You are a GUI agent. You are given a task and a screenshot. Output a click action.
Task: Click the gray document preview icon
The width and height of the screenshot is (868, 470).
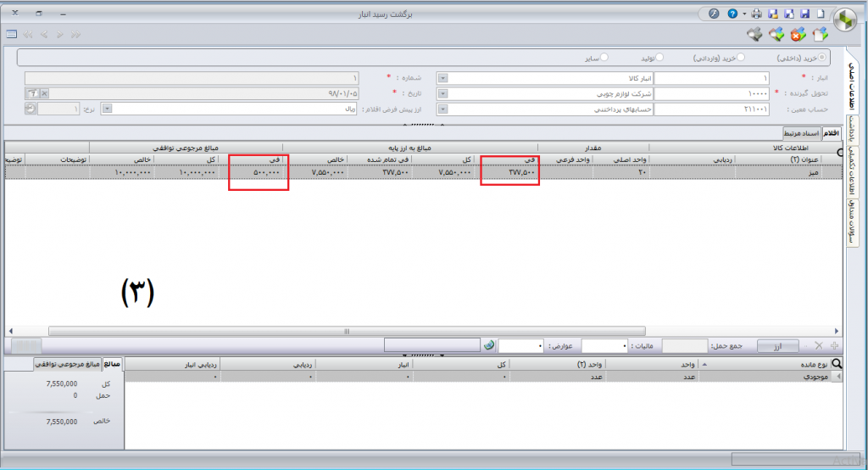pyautogui.click(x=754, y=35)
